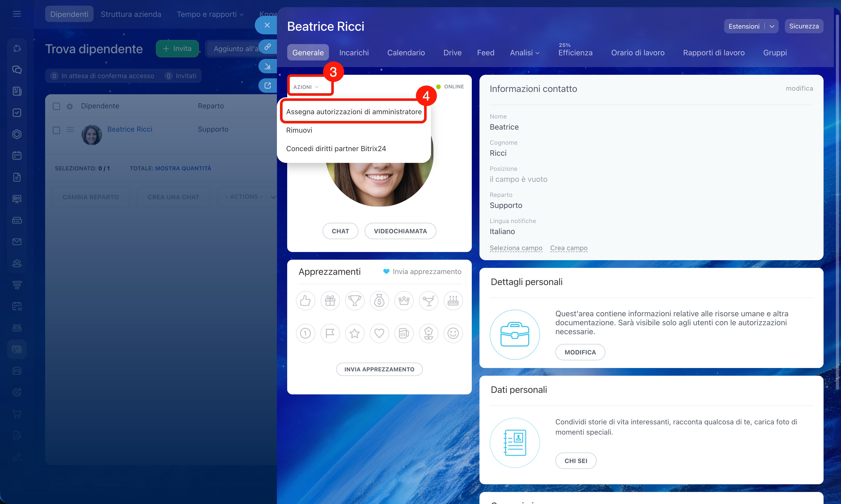
Task: Expand the Analisi tab menu
Action: click(524, 53)
